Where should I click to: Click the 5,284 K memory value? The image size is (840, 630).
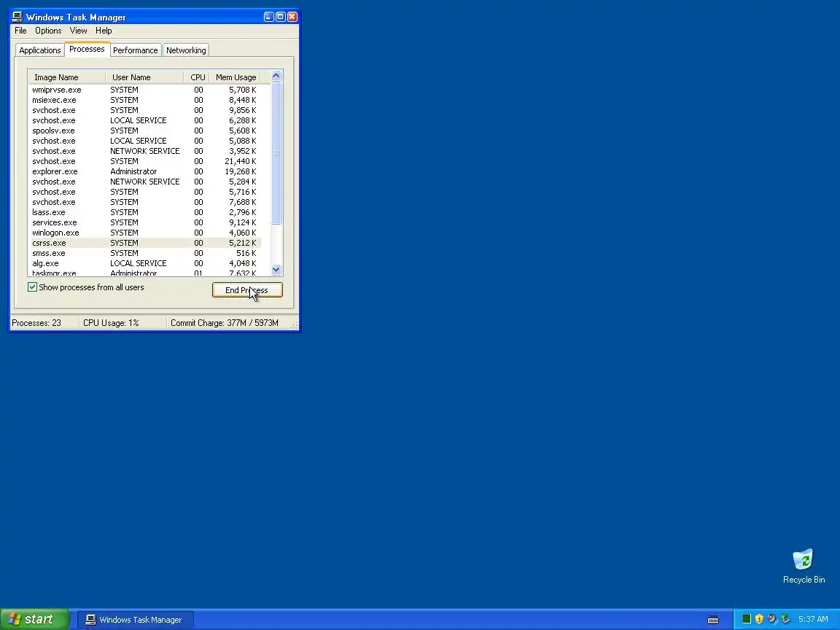[242, 182]
